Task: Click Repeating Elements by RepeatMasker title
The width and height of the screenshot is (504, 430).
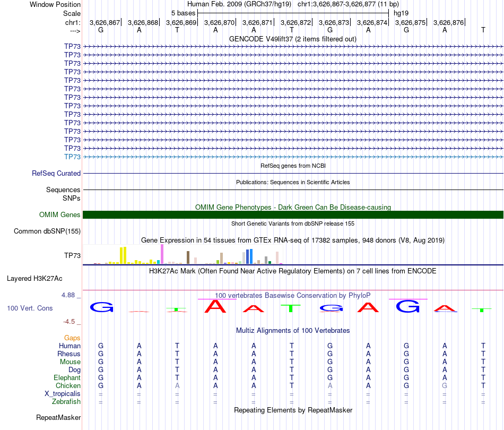Action: coord(293,410)
